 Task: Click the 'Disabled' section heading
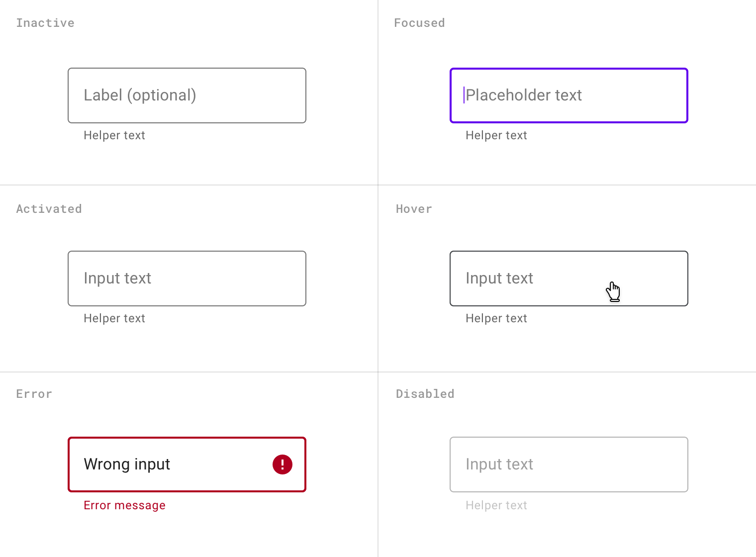click(x=425, y=394)
